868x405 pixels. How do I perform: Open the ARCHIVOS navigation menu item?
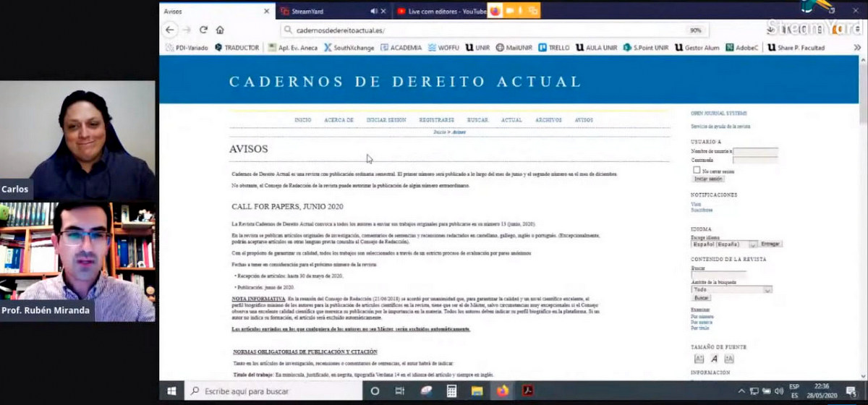(x=548, y=120)
